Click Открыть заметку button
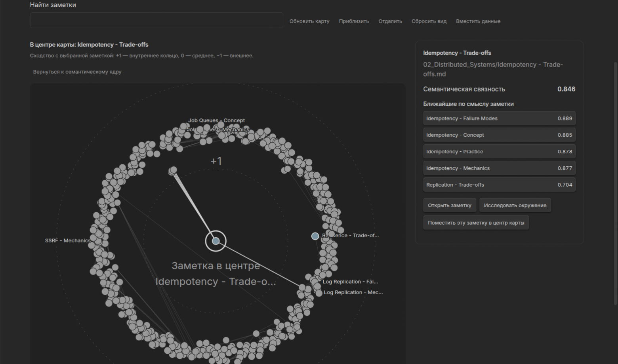The image size is (618, 364). click(450, 205)
